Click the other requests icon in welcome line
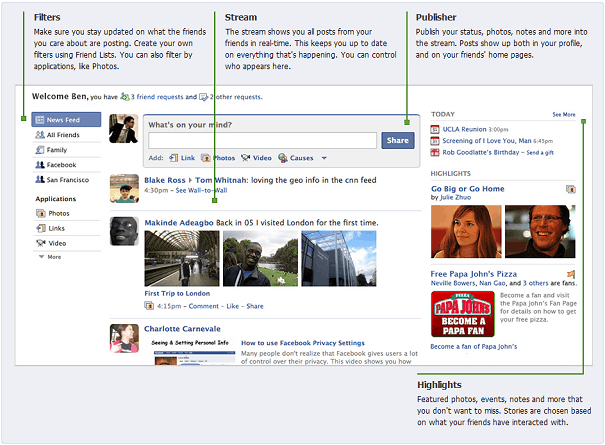Image resolution: width=605 pixels, height=445 pixels. click(203, 97)
